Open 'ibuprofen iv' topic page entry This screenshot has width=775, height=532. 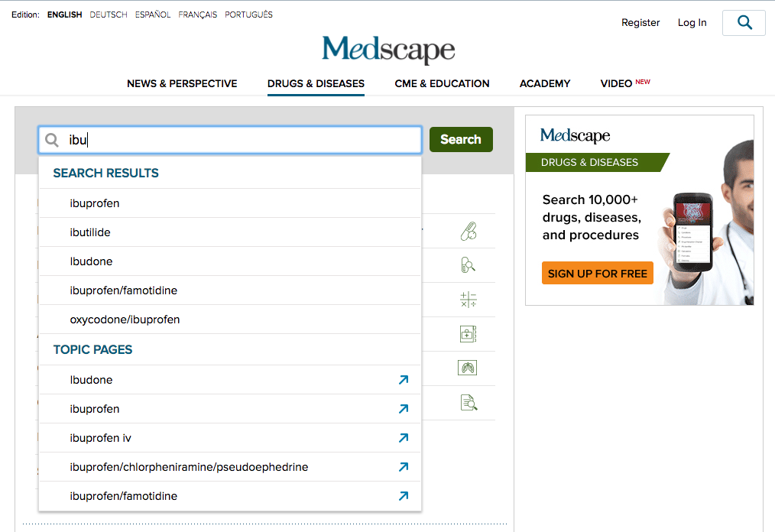pyautogui.click(x=230, y=438)
